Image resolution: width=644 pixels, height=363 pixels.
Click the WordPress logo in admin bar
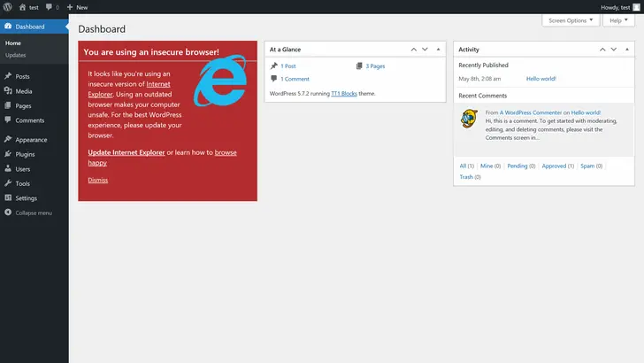click(8, 7)
